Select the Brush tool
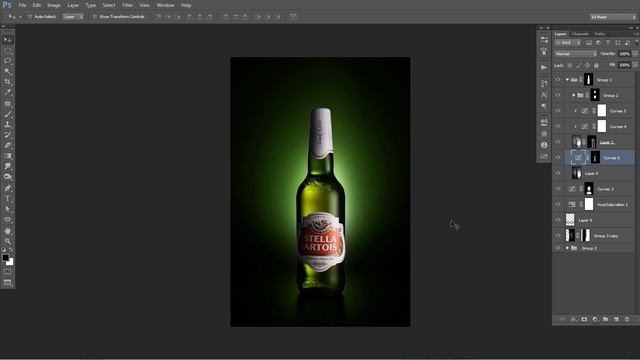Viewport: 640px width, 360px height. 7,114
